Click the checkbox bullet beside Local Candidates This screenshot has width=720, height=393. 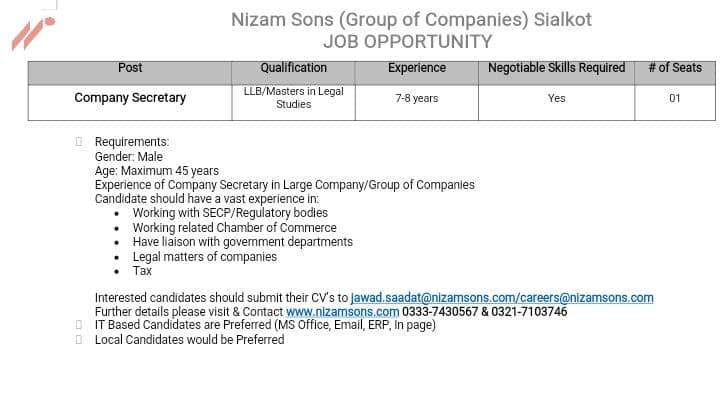click(x=79, y=340)
